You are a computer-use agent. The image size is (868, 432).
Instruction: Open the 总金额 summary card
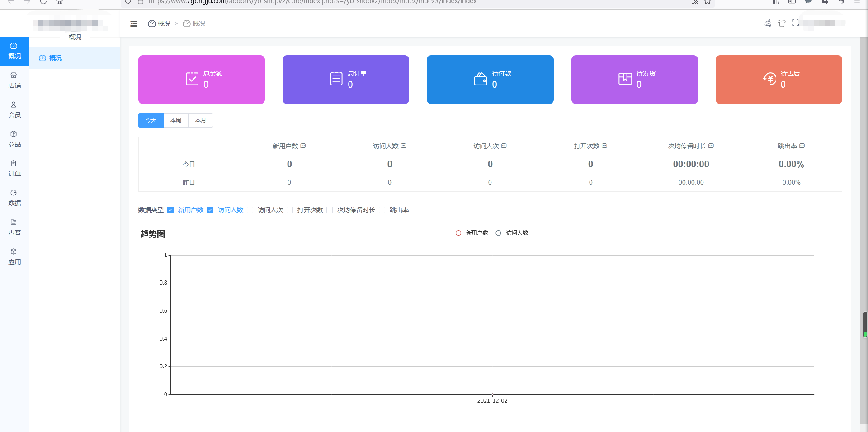tap(202, 80)
